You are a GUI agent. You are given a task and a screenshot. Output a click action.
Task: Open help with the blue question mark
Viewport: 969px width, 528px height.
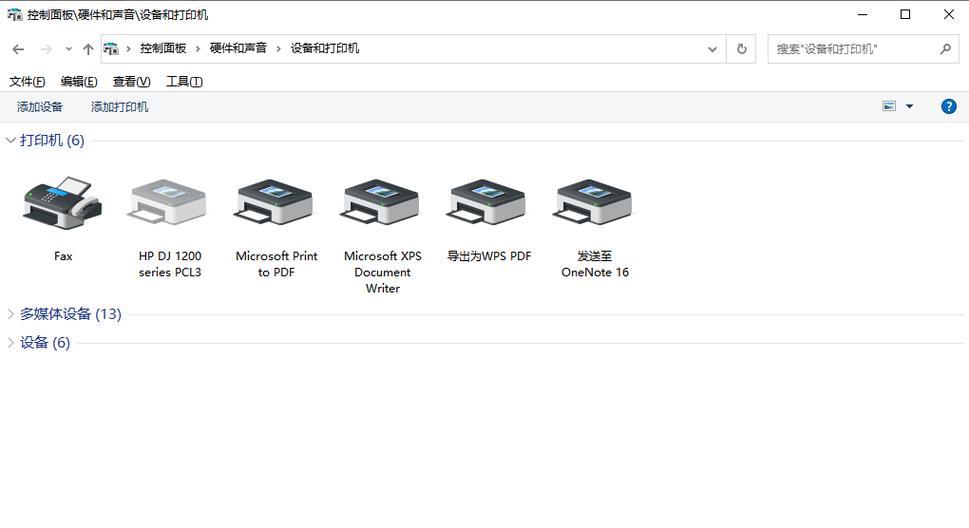coord(949,106)
